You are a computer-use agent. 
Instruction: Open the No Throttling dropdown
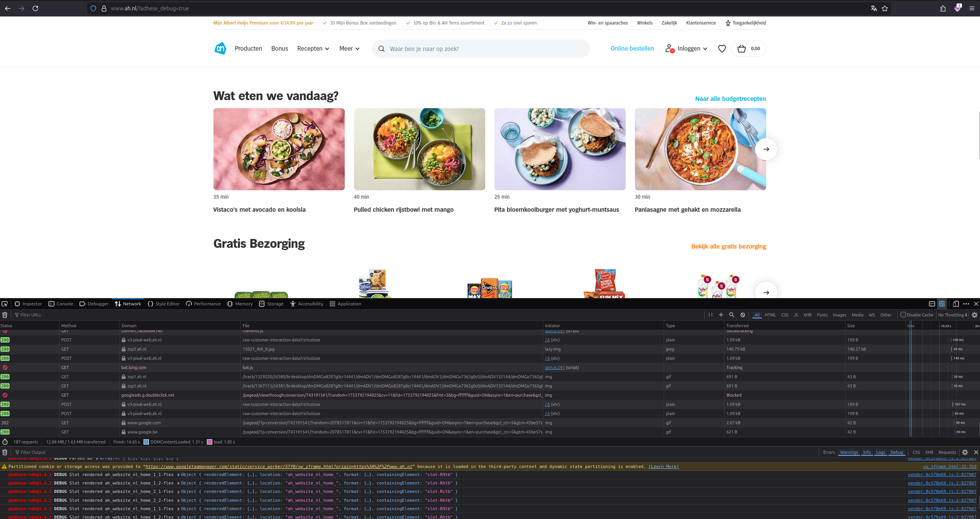click(x=953, y=315)
